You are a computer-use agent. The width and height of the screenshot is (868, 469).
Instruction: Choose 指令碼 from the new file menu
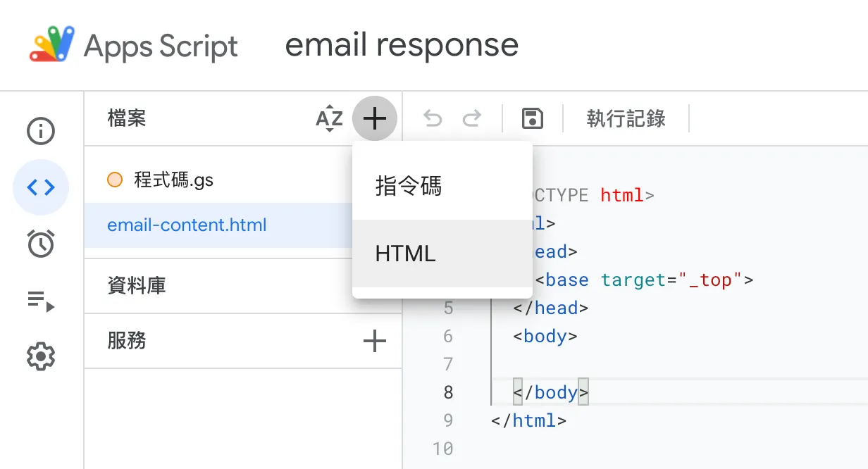(x=442, y=187)
